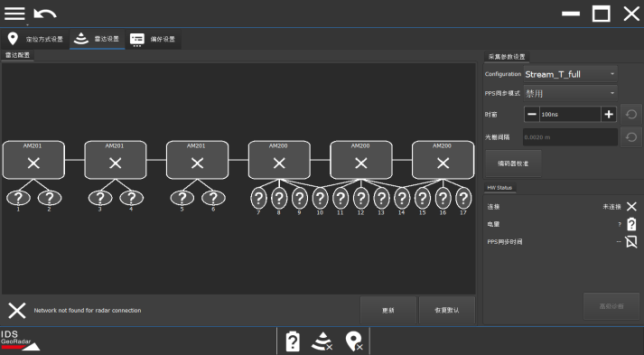The height and width of the screenshot is (355, 644).
Task: Click antenna channel 17 question mark icon
Action: 463,199
